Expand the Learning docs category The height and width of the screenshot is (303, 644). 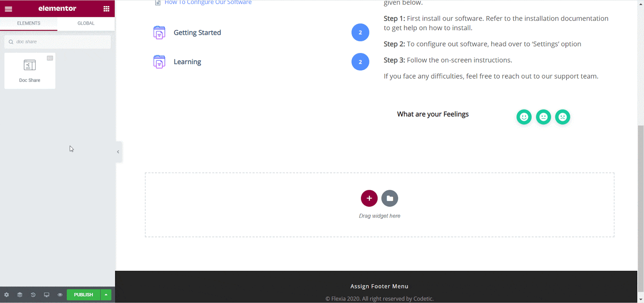(187, 62)
